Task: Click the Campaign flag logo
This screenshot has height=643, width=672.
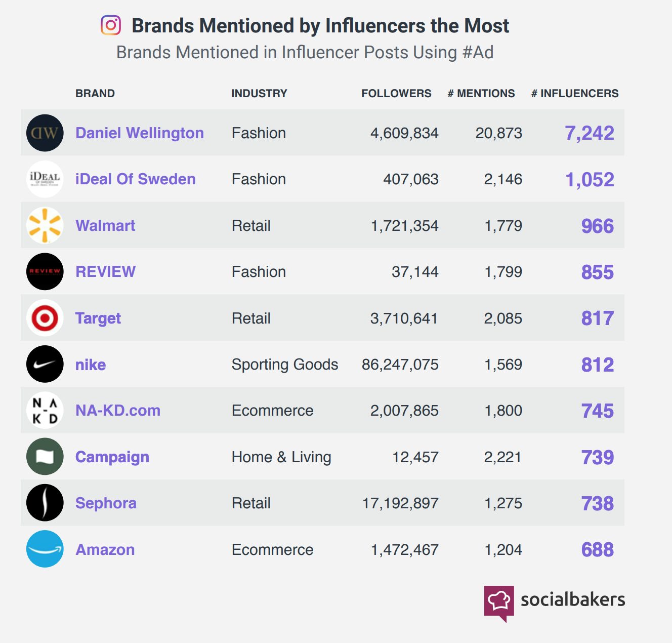Action: [x=45, y=457]
